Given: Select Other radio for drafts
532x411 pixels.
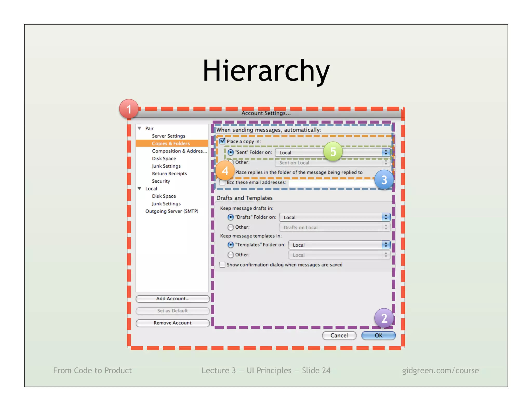Looking at the screenshot, I should tap(230, 227).
